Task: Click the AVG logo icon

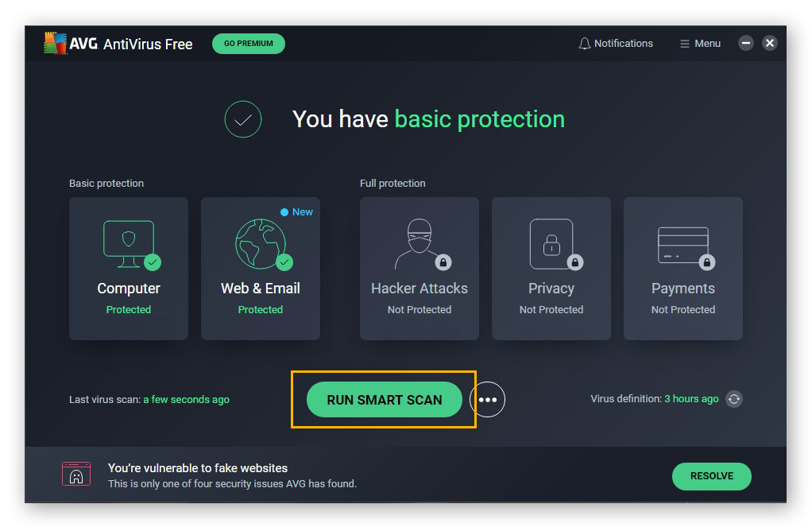Action: point(56,43)
